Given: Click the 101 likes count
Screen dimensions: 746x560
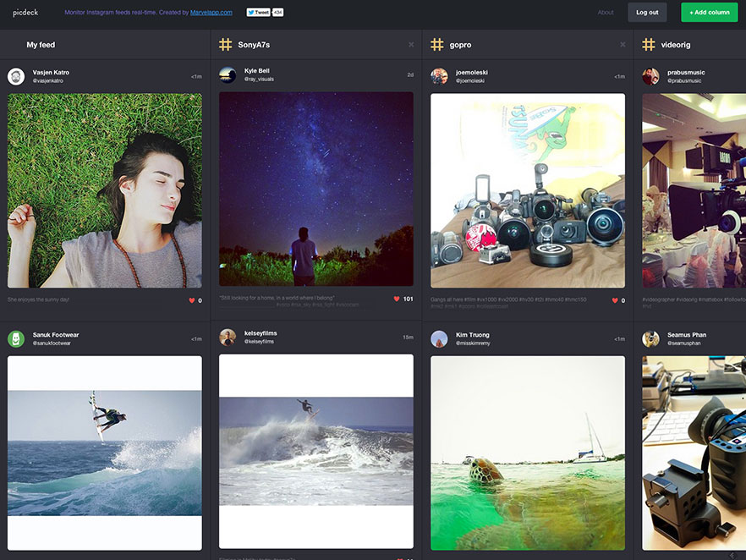Looking at the screenshot, I should [409, 299].
